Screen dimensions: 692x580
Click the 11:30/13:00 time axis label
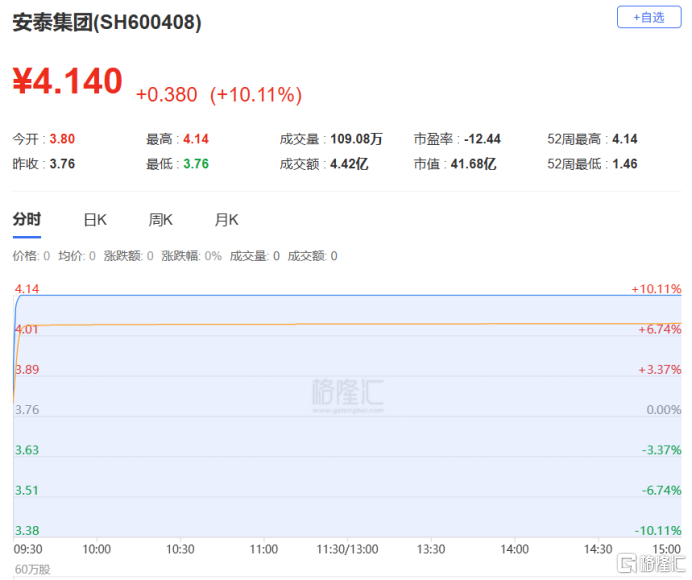(347, 549)
